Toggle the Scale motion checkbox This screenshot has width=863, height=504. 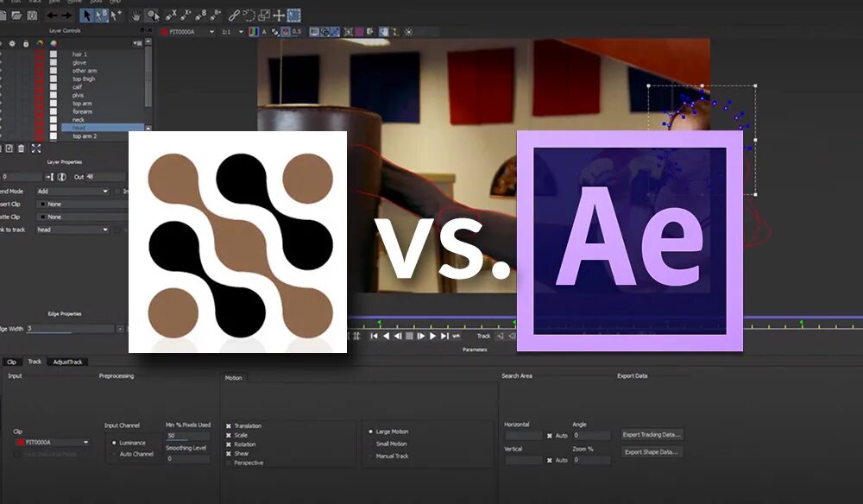tap(229, 435)
